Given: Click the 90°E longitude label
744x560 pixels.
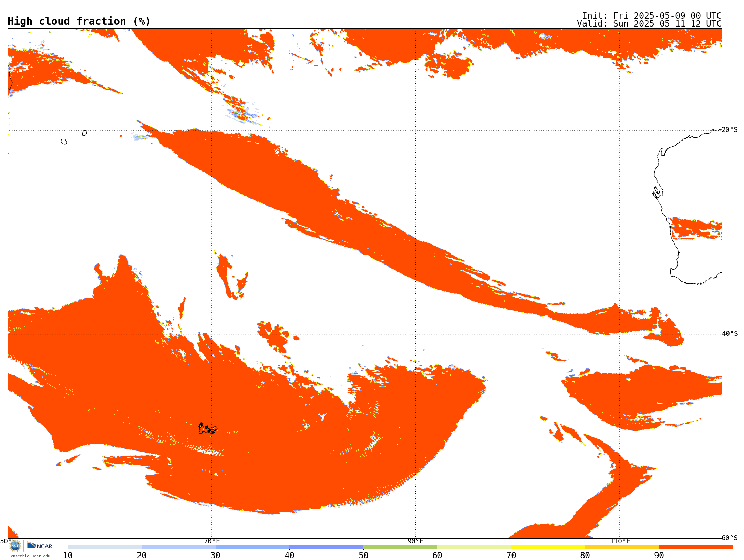Looking at the screenshot, I should click(415, 541).
